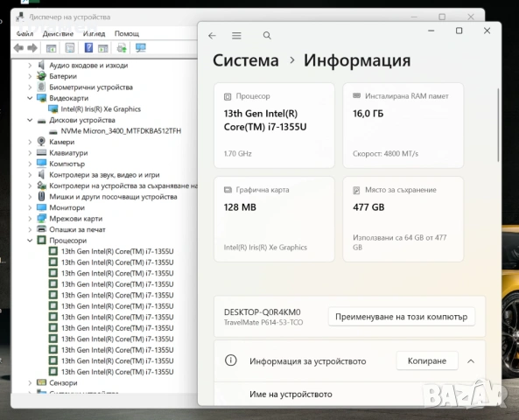The width and height of the screenshot is (519, 420).
Task: Click the scan for hardware changes monitor icon
Action: tap(141, 48)
